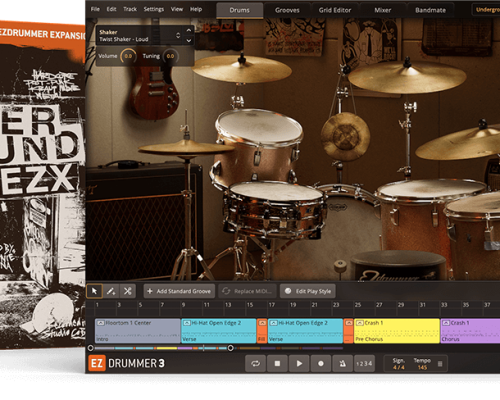Viewport: 500px width, 400px height.
Task: Adjust the Volume knob
Action: click(128, 56)
